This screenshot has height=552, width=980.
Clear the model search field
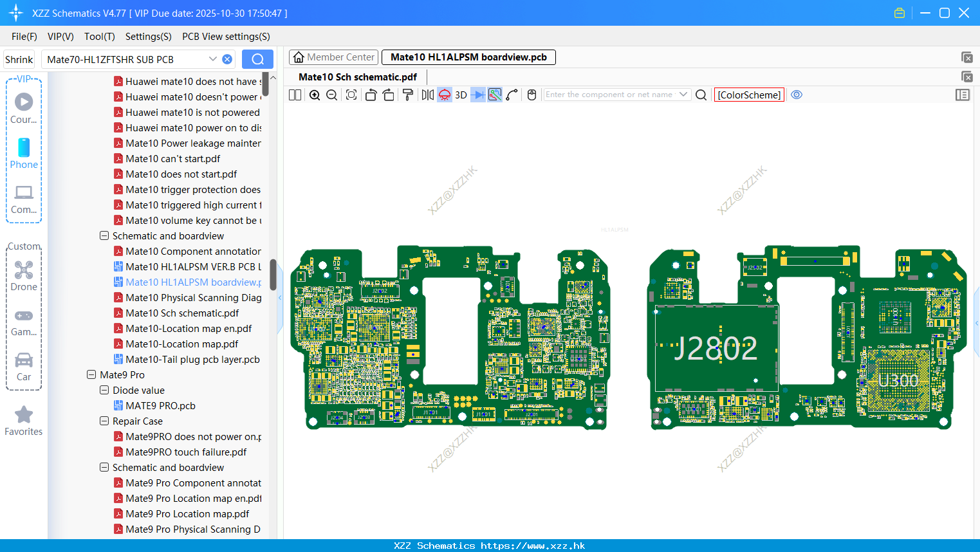point(227,59)
